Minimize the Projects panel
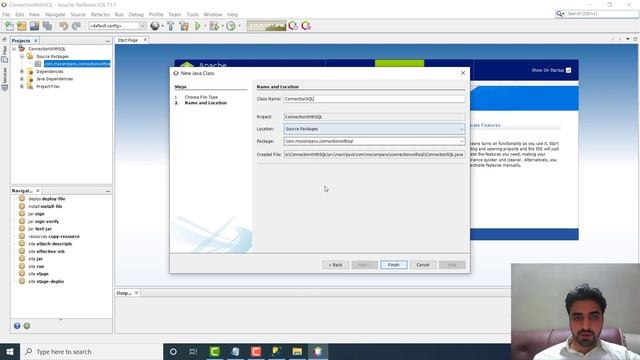Viewport: 640px width, 360px height. tap(108, 41)
